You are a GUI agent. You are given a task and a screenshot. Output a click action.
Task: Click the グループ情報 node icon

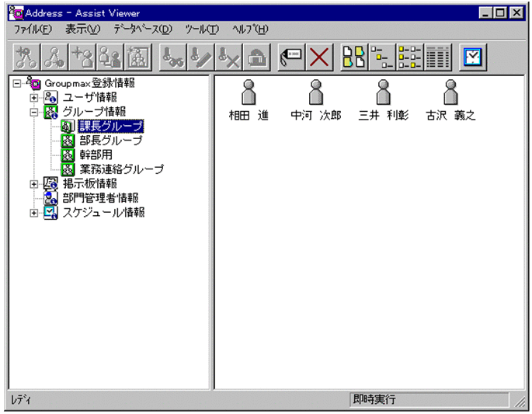[50, 112]
